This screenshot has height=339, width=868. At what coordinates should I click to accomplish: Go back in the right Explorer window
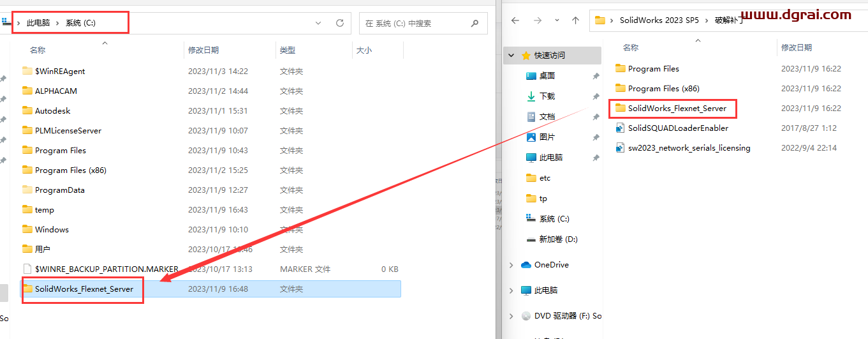(x=515, y=20)
